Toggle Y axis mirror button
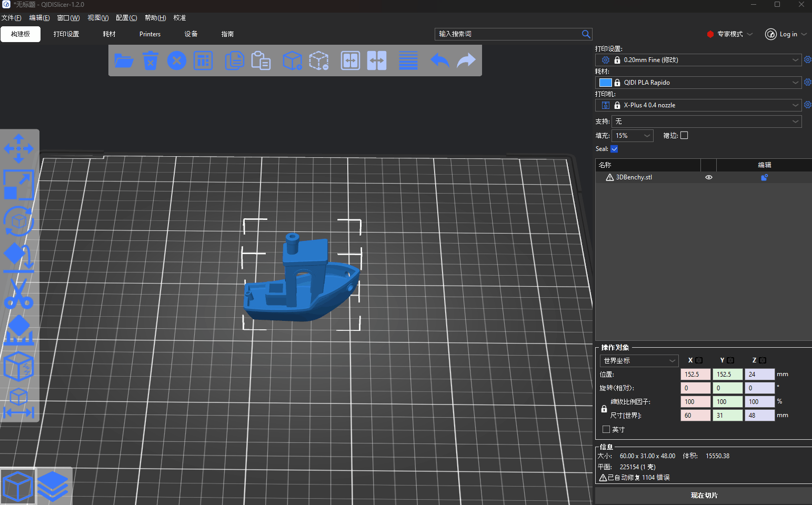The width and height of the screenshot is (812, 505). pyautogui.click(x=730, y=360)
